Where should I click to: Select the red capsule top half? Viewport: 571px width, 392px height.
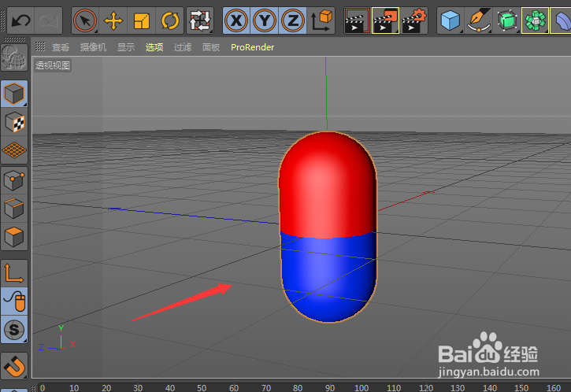click(328, 184)
